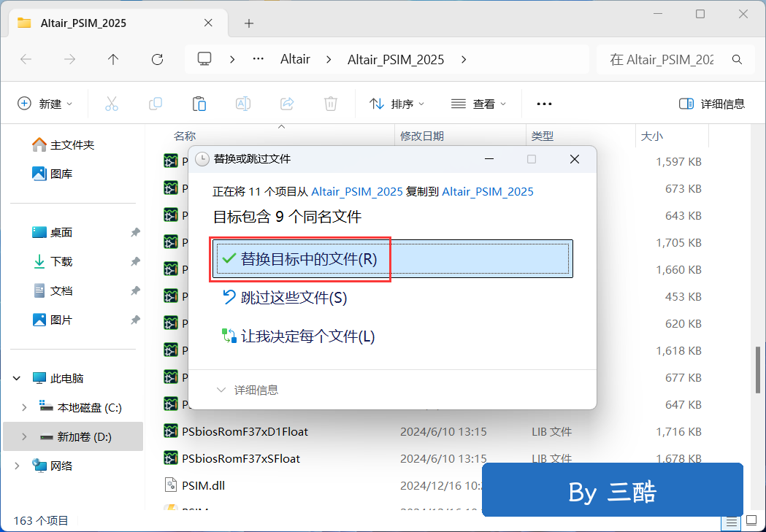Click Altair in the address breadcrumb

295,60
